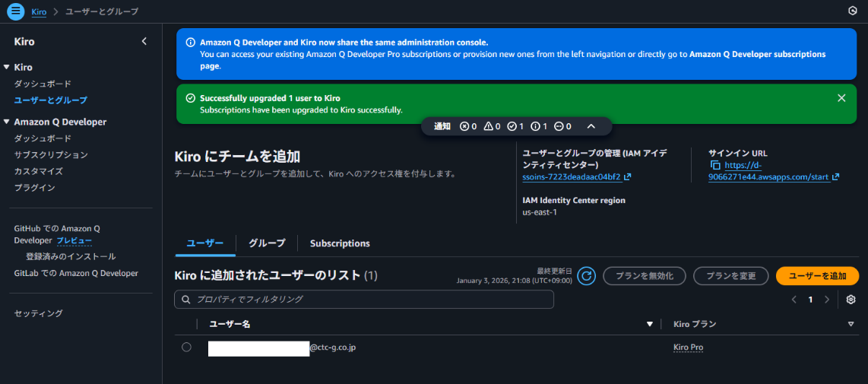Refresh the Kiro user list
868x384 pixels.
(x=586, y=275)
